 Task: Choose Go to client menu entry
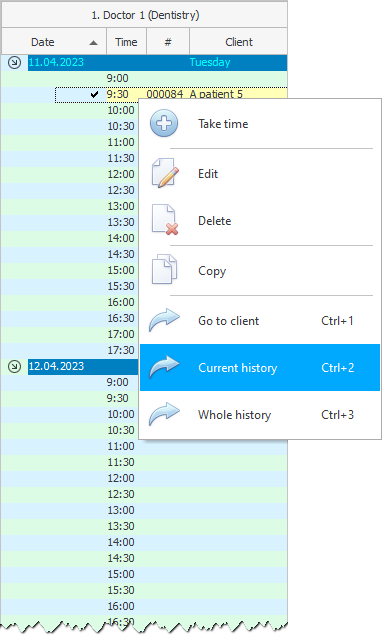coord(260,321)
